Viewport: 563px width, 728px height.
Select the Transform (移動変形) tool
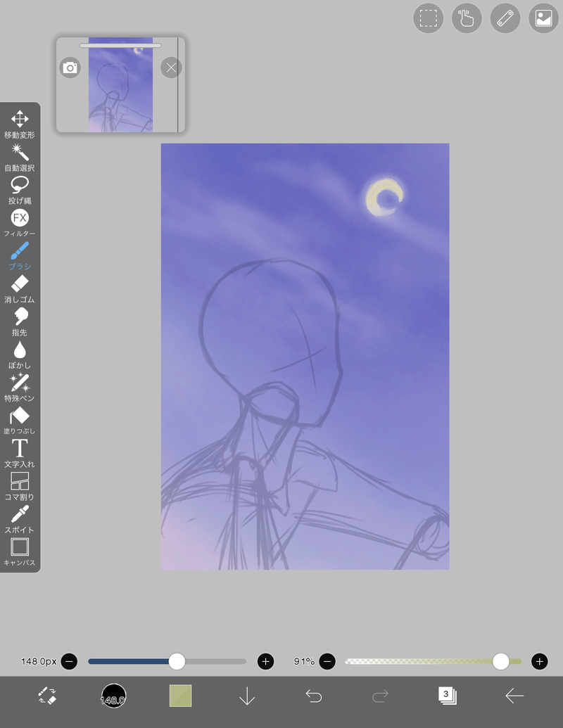(x=20, y=124)
